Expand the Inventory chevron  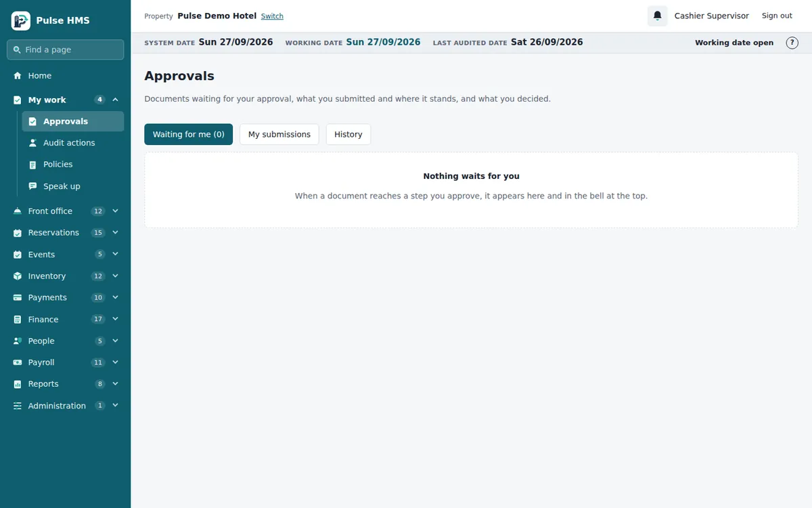115,276
